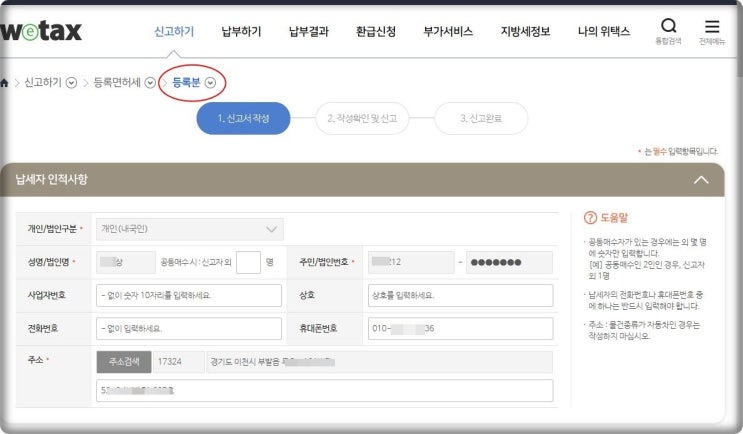Open 신고하기 top menu
The height and width of the screenshot is (434, 743).
click(x=174, y=31)
